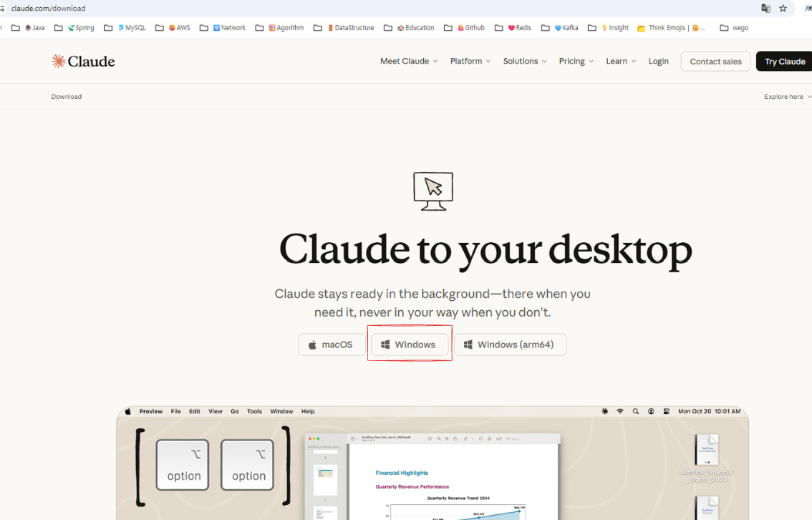Viewport: 812px width, 520px height.
Task: Open the Network bookmarks folder
Action: click(x=223, y=28)
